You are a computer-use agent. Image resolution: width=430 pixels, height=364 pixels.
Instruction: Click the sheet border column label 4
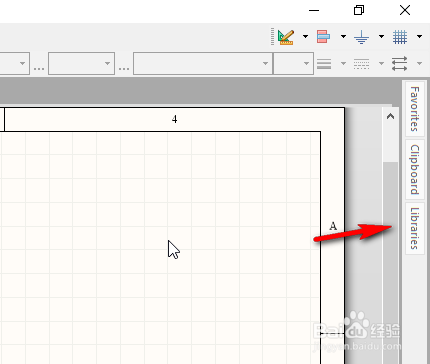click(x=174, y=119)
